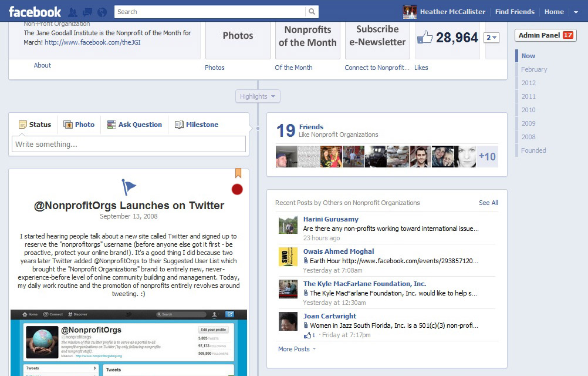Click the Write something input field
Screen dimensions: 588x376
[128, 144]
